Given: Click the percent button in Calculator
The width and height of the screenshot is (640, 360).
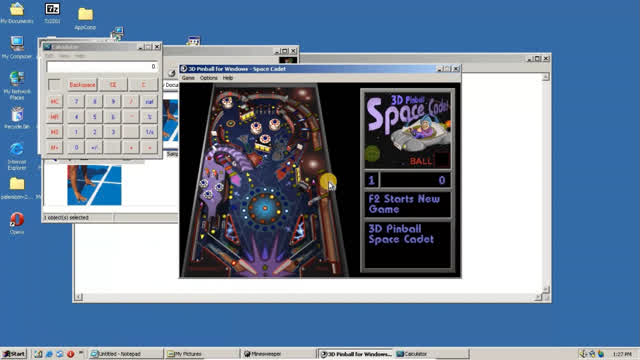Looking at the screenshot, I should coord(149,117).
